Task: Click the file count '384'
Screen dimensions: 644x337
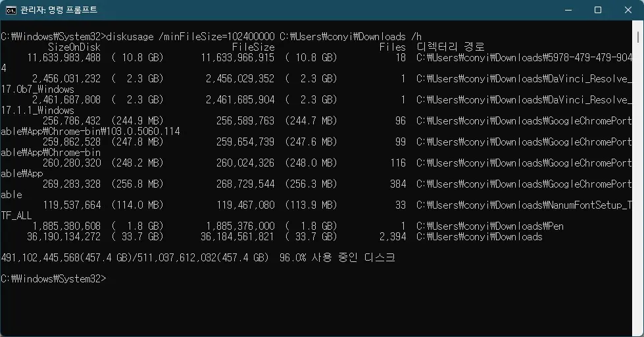Action: [x=398, y=184]
